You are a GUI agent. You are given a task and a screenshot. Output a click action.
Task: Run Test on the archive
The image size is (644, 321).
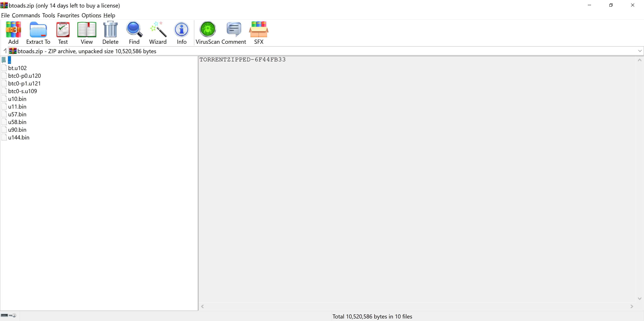pyautogui.click(x=63, y=33)
